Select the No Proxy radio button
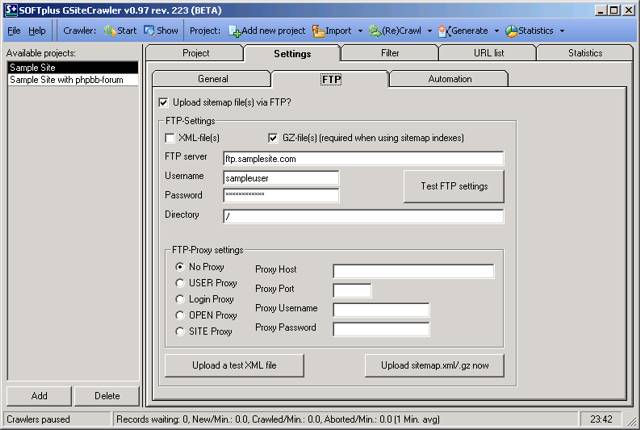Screen dimensions: 640x430 point(180,267)
